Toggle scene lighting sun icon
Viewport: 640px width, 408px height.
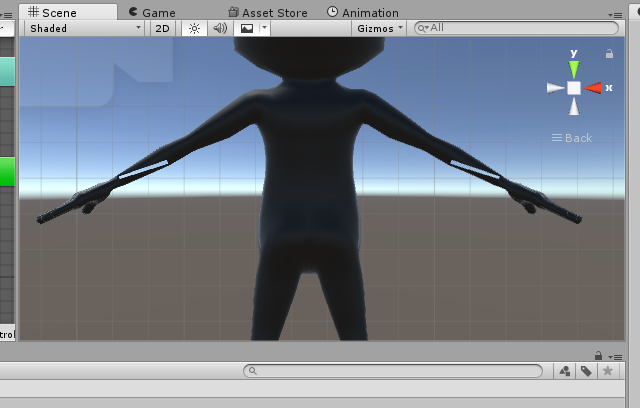[194, 28]
